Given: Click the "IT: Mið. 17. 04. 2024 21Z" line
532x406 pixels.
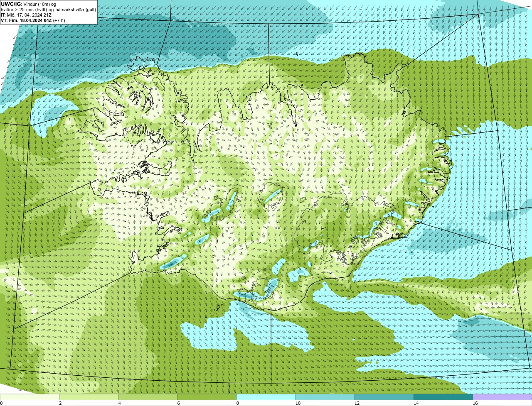Looking at the screenshot, I should point(26,15).
